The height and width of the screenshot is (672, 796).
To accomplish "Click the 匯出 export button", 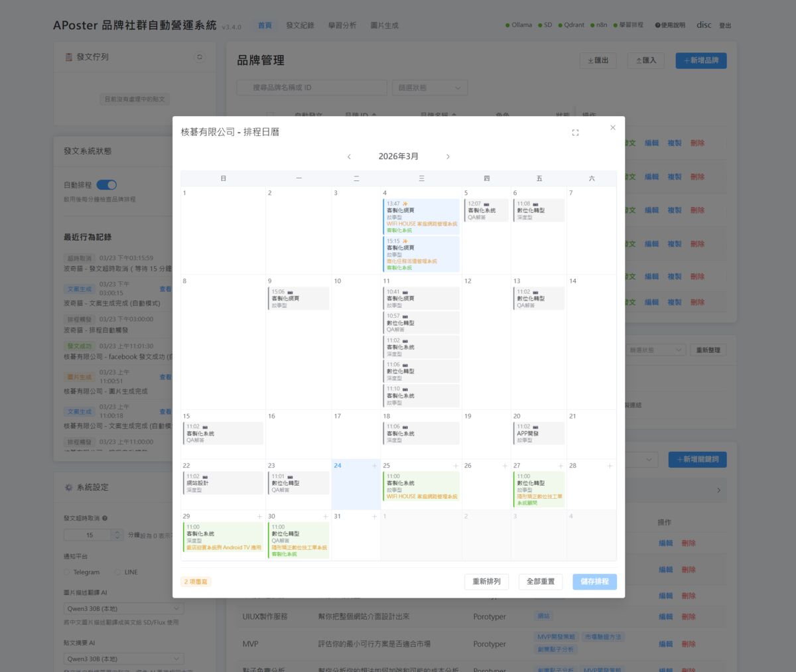I will pos(598,60).
